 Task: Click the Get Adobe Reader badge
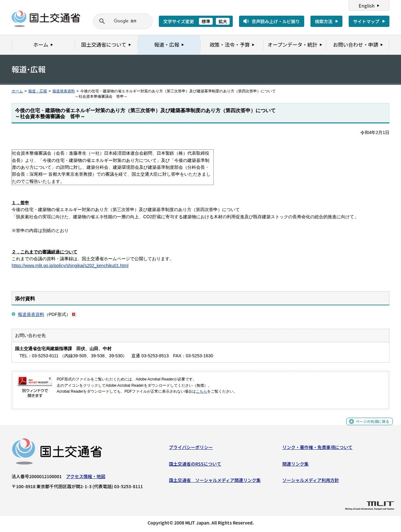coord(35,381)
